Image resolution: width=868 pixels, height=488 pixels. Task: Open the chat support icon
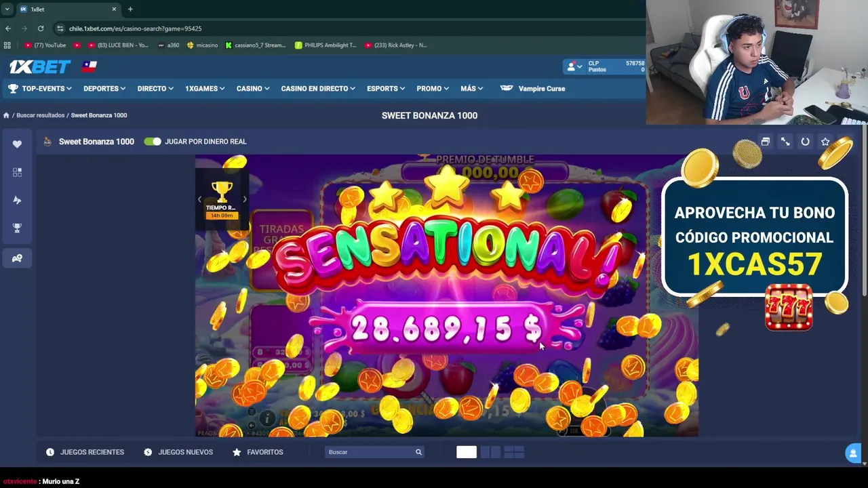(x=853, y=453)
